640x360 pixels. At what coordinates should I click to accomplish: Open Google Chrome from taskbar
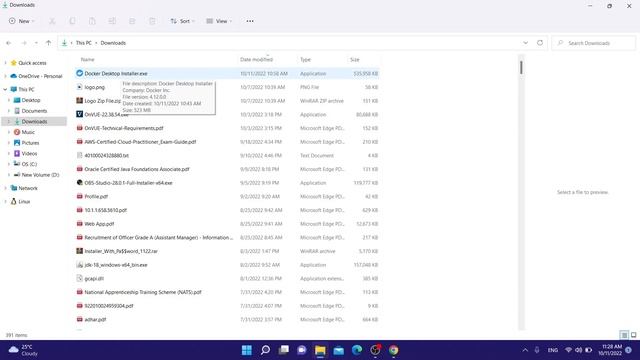coord(393,350)
